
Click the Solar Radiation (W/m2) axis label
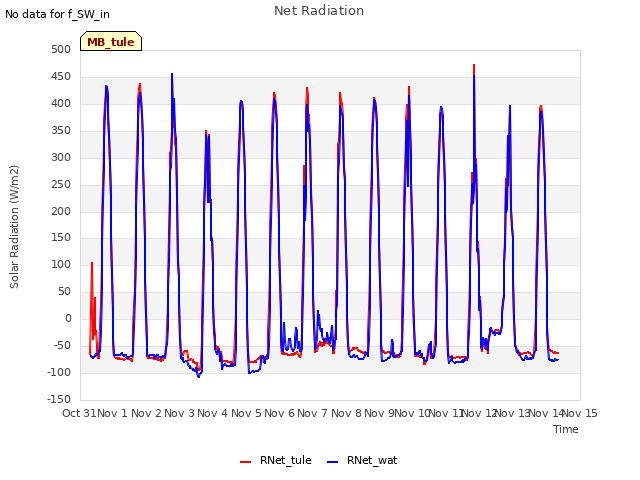click(x=14, y=227)
